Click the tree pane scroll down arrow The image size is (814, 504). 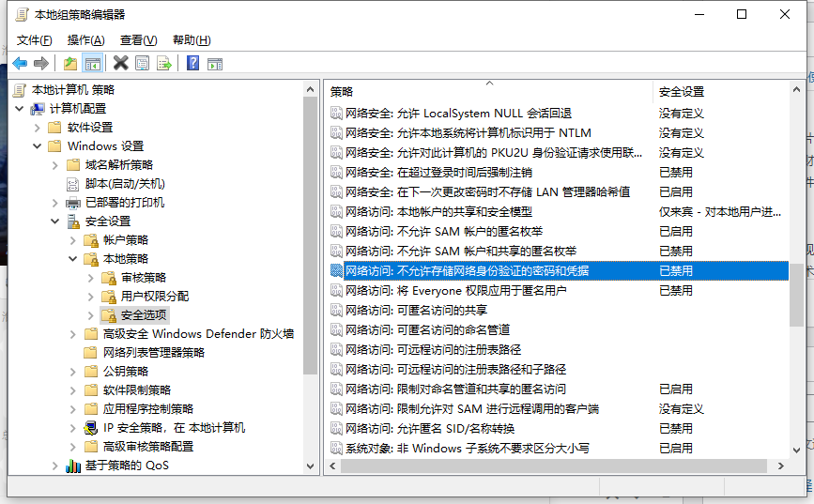pos(311,466)
